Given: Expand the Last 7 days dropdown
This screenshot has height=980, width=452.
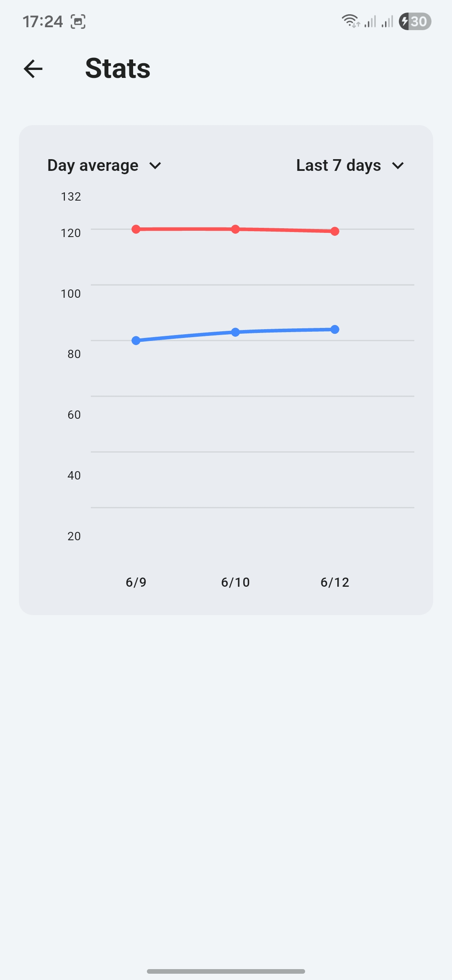Looking at the screenshot, I should pyautogui.click(x=350, y=165).
